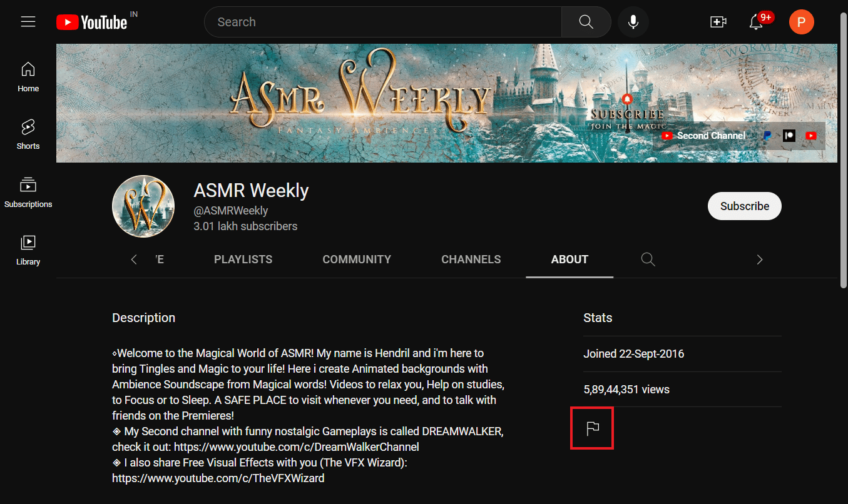Click the search magnifier button
Screen dimensions: 848x504
[x=586, y=22]
